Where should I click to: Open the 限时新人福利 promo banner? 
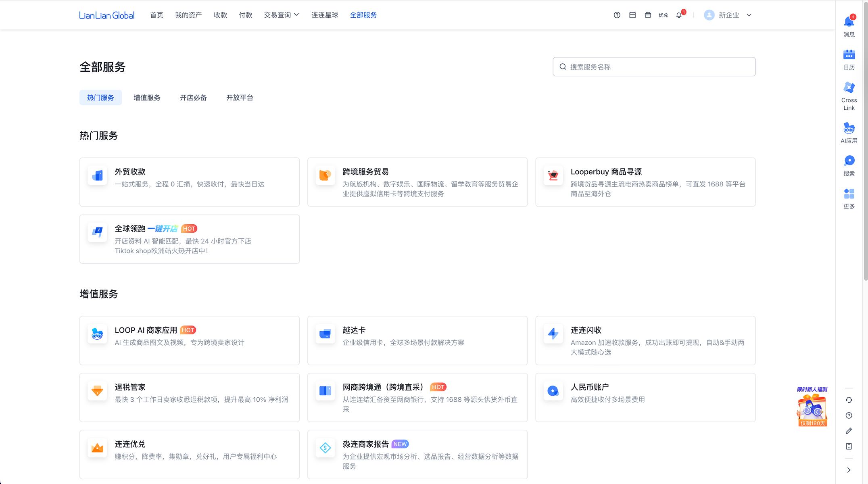tap(812, 407)
